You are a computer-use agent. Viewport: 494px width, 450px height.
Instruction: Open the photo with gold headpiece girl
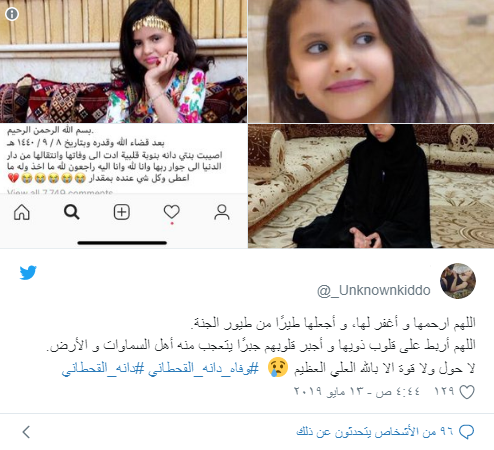(123, 61)
